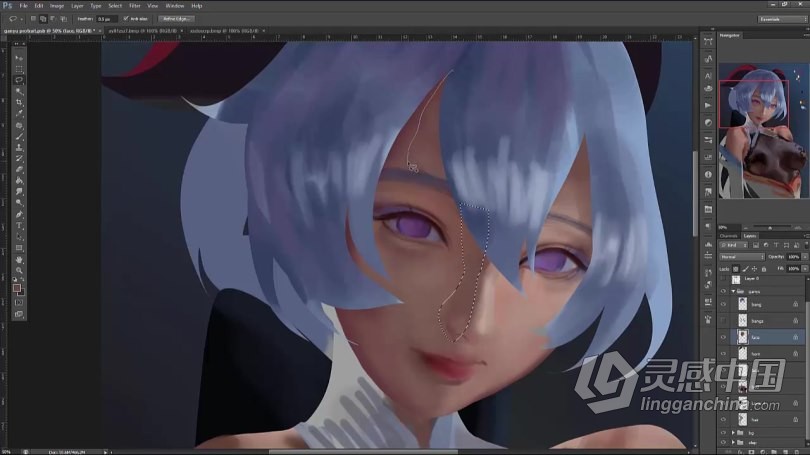Viewport: 810px width, 455px height.
Task: Switch to third document tab at 100%
Action: [224, 31]
